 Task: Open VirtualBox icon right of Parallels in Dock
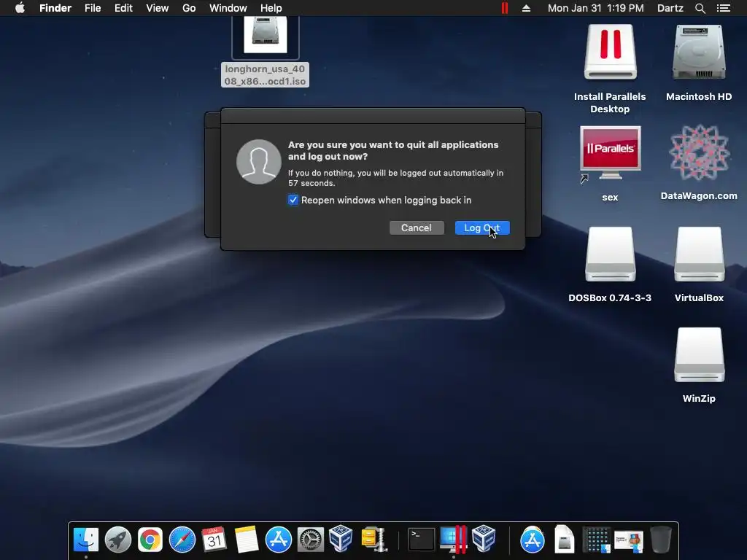(x=484, y=539)
